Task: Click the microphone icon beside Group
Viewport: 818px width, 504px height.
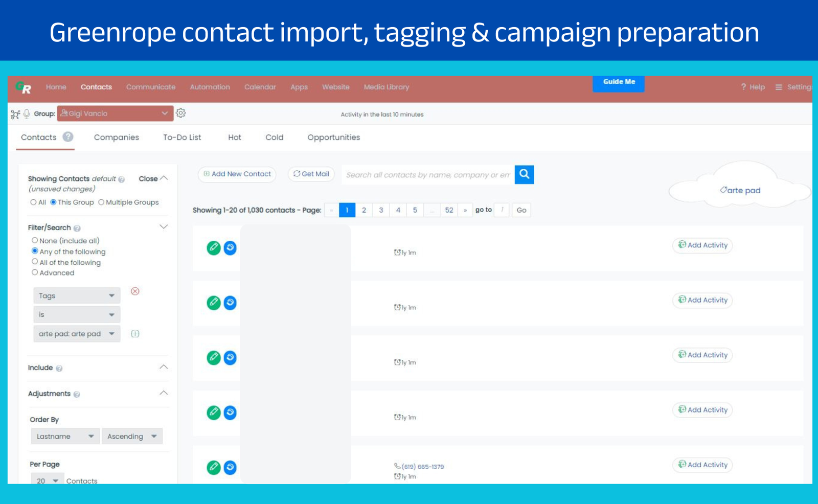Action: point(27,113)
